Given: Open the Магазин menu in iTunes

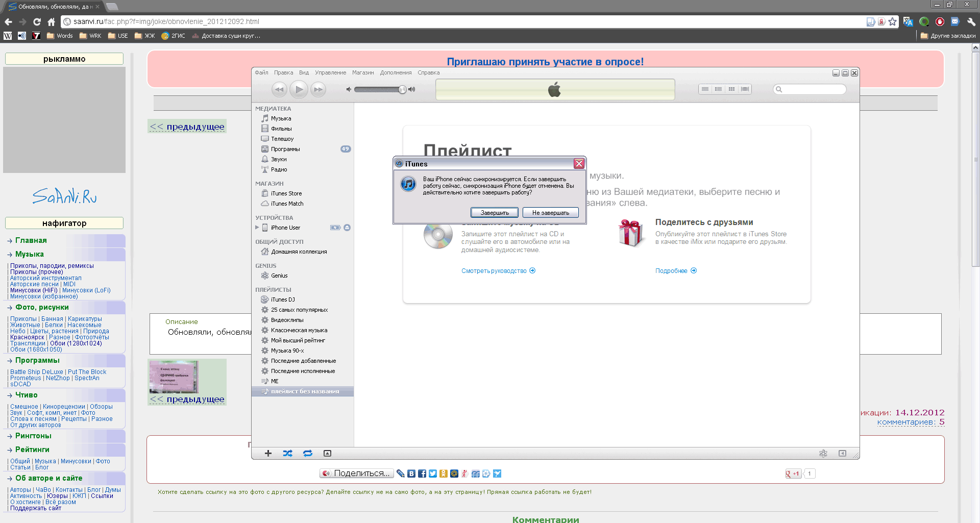Looking at the screenshot, I should point(363,72).
